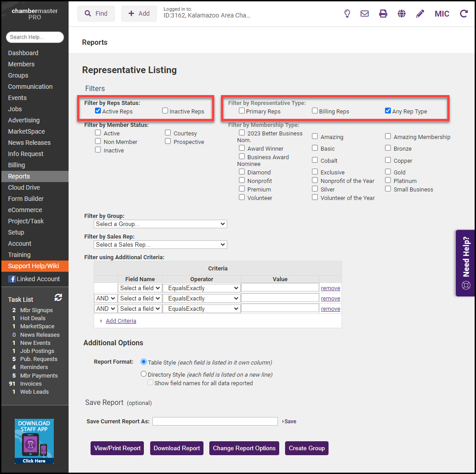The height and width of the screenshot is (474, 476).
Task: Open Members in the sidebar menu
Action: 21,64
